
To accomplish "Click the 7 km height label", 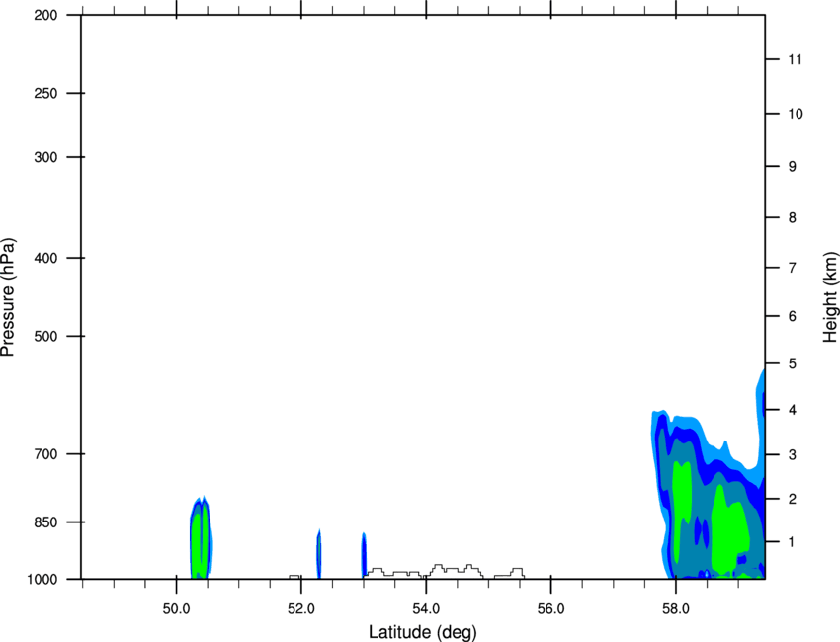I will point(793,268).
